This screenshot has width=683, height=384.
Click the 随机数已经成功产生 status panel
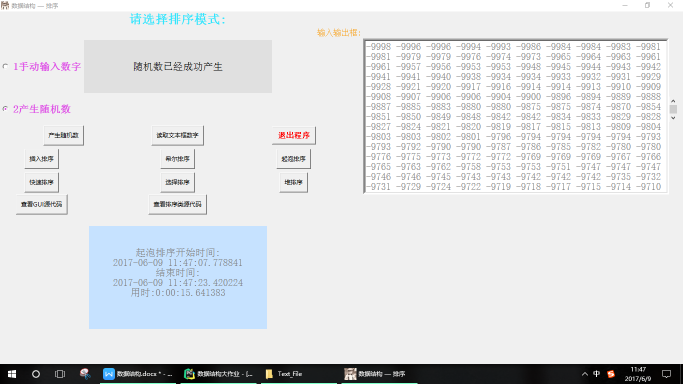click(178, 67)
